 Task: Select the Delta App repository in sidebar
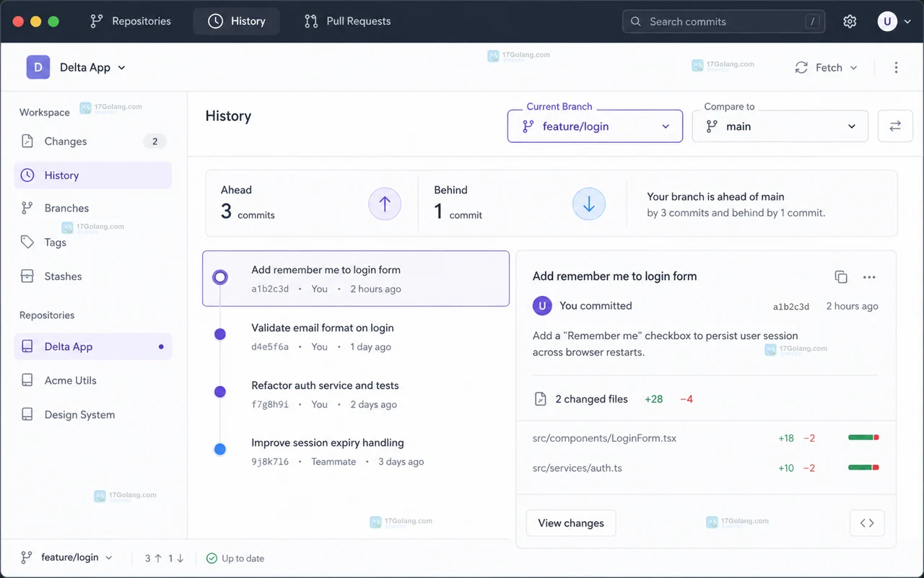click(x=92, y=346)
